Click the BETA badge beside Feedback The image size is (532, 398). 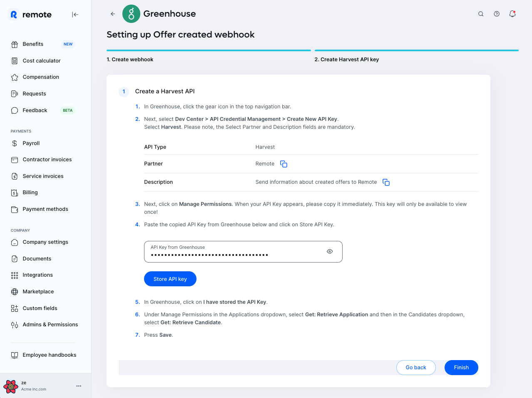point(68,110)
